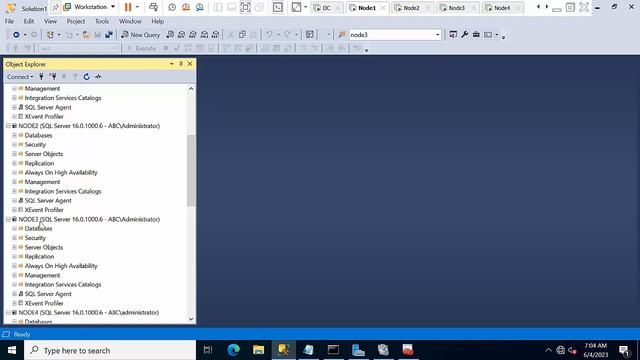This screenshot has height=360, width=640.
Task: Click the SSMS taskbar icon
Action: pos(283,350)
